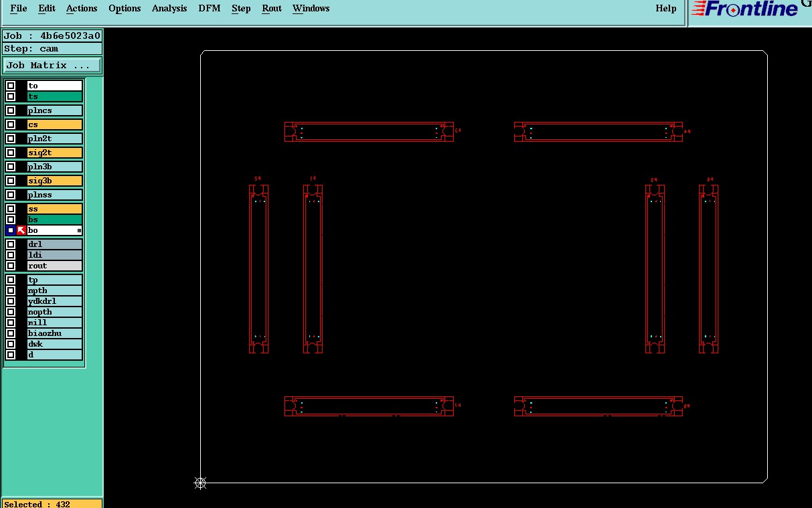Click the 'Selected : 432' status entry
This screenshot has height=508, width=812.
point(52,504)
